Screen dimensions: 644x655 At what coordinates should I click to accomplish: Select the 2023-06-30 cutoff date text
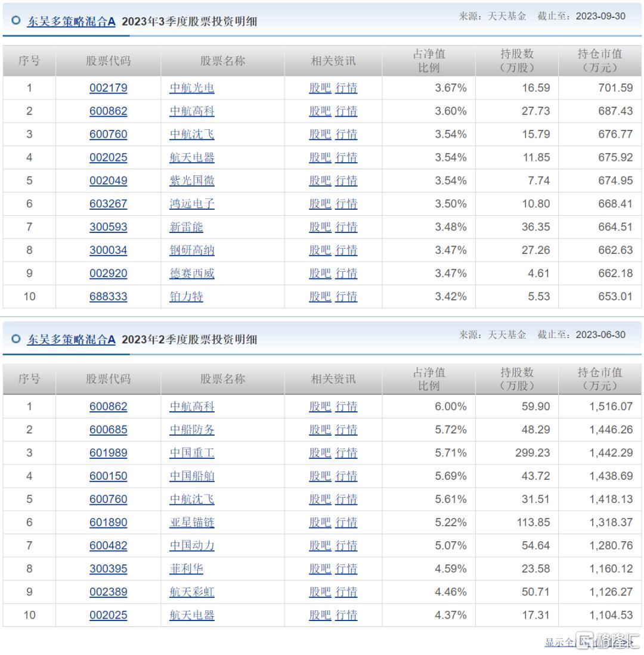(600, 334)
